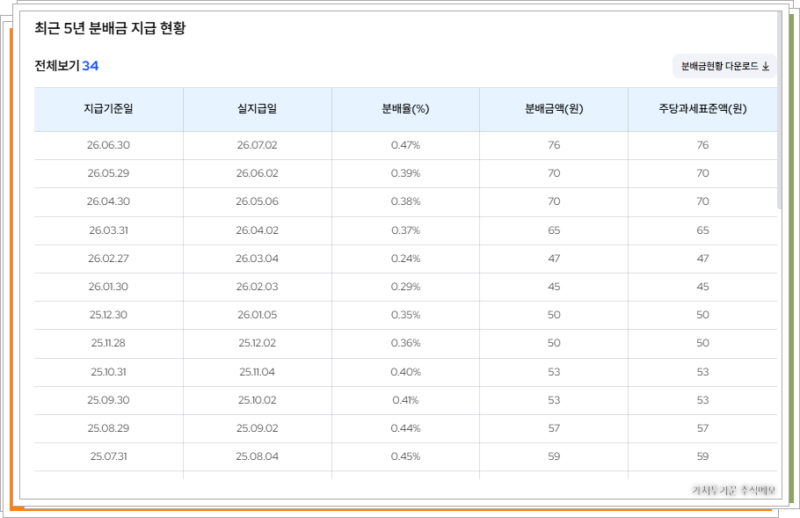Select the date cell 25.09.30

pyautogui.click(x=108, y=400)
